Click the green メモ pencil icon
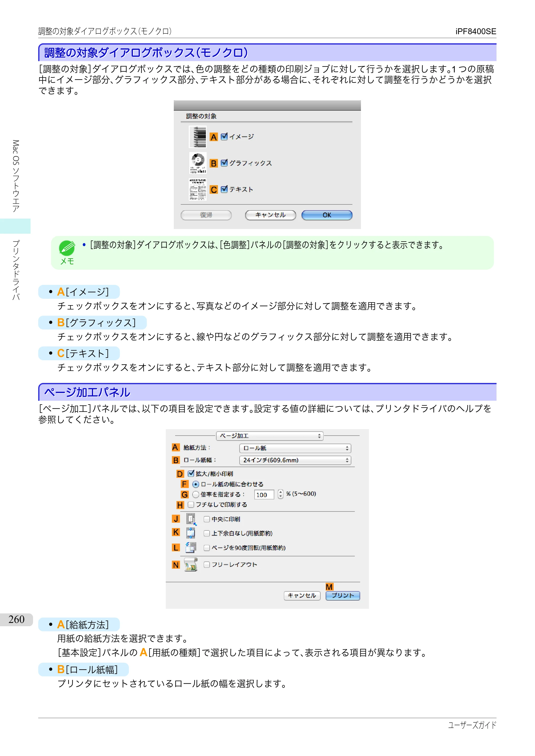Image resolution: width=535 pixels, height=756 pixels. click(x=67, y=248)
